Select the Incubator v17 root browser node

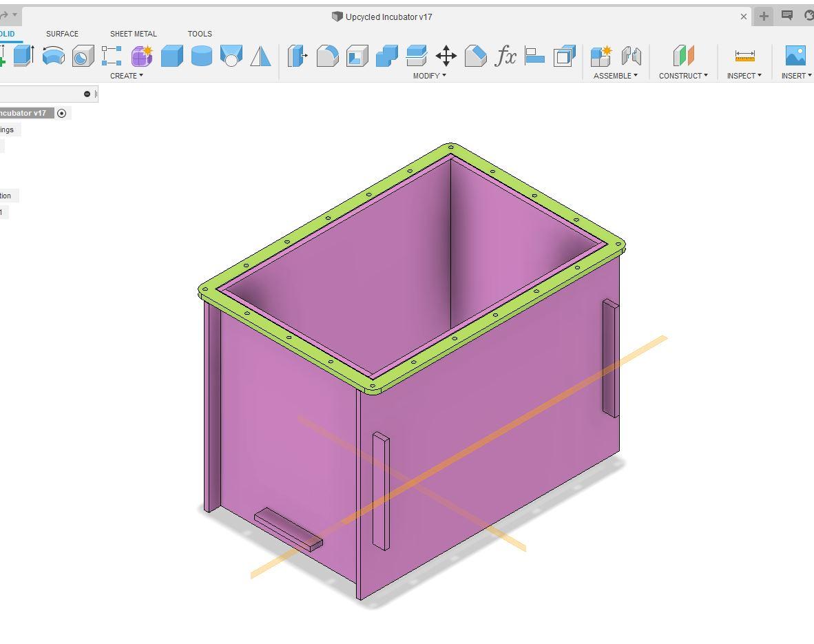26,113
